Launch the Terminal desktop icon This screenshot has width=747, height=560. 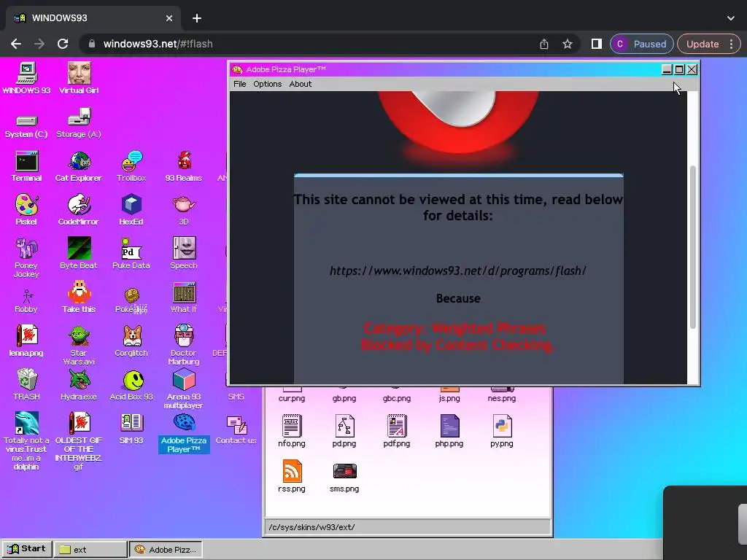(x=26, y=166)
